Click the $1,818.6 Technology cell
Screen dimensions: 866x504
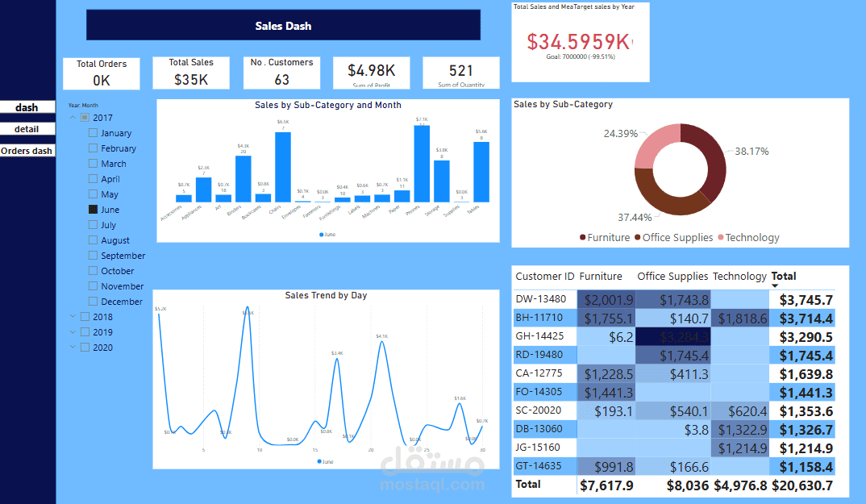click(740, 319)
